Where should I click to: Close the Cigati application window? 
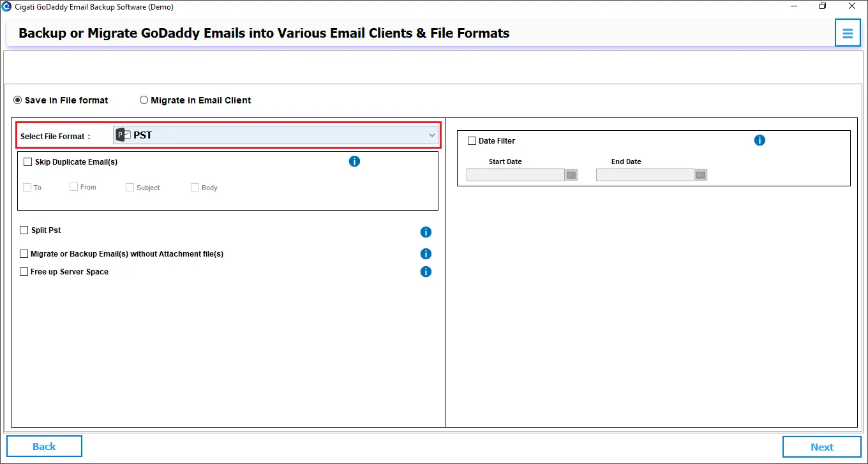point(853,6)
